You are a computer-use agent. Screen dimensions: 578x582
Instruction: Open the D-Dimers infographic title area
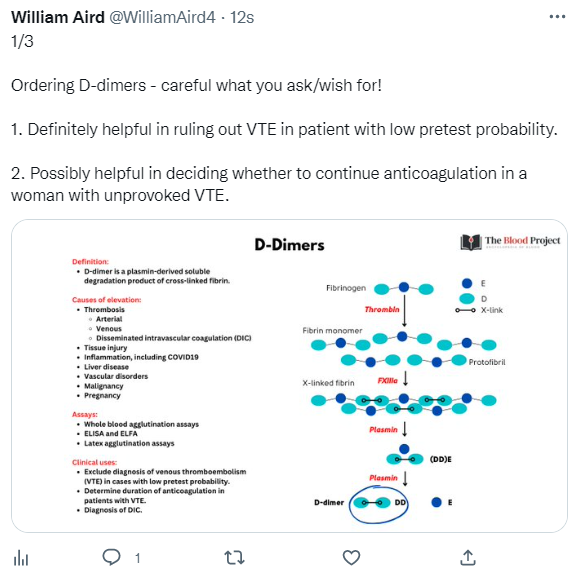289,245
